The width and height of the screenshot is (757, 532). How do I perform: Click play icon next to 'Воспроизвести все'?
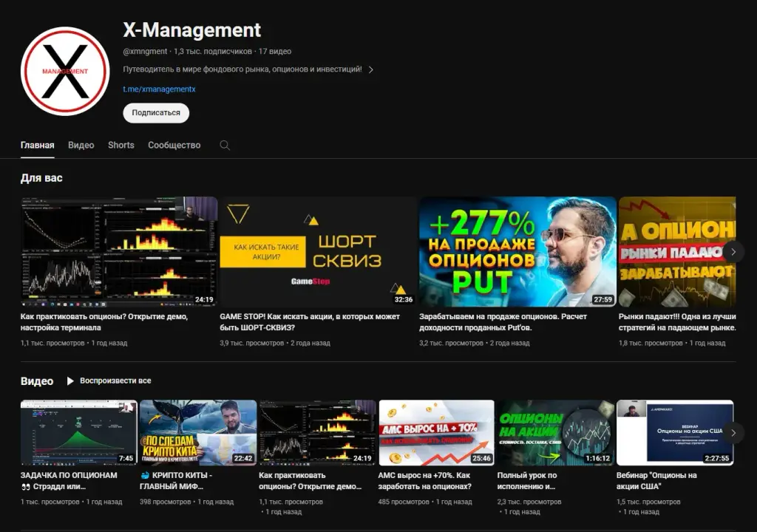tap(70, 381)
